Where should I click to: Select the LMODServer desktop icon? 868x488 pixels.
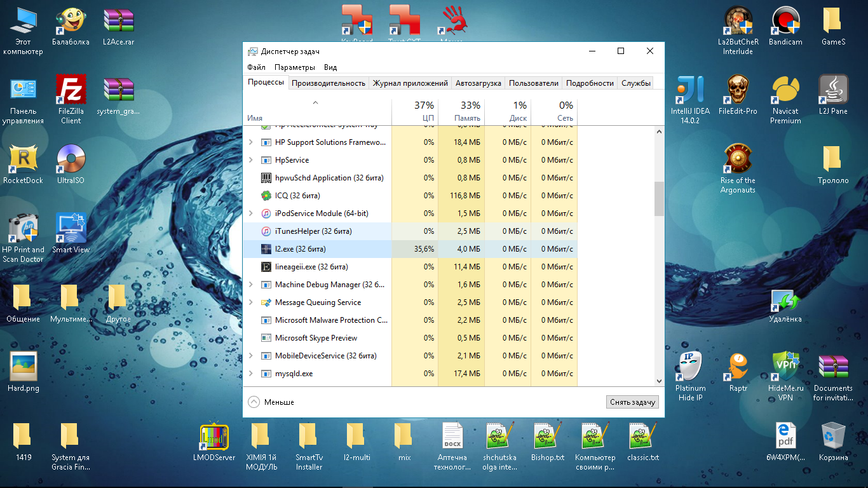[214, 441]
